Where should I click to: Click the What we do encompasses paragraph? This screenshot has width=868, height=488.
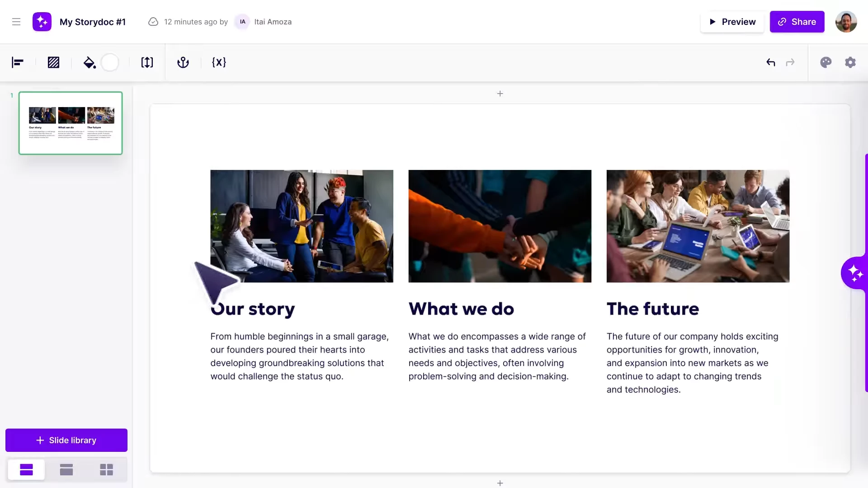[497, 357]
